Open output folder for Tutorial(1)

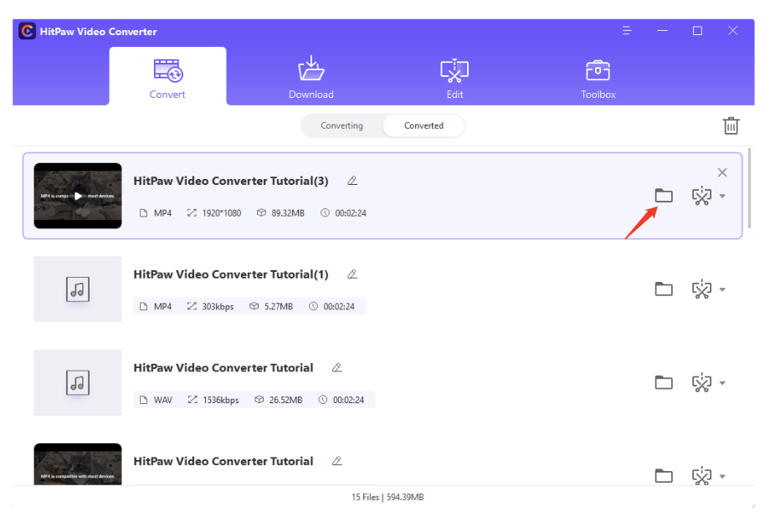point(664,289)
